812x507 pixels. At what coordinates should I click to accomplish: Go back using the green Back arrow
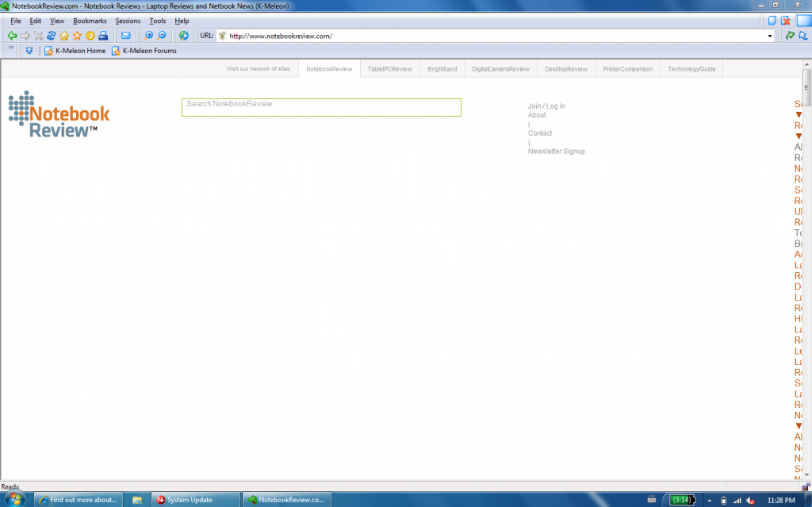12,36
